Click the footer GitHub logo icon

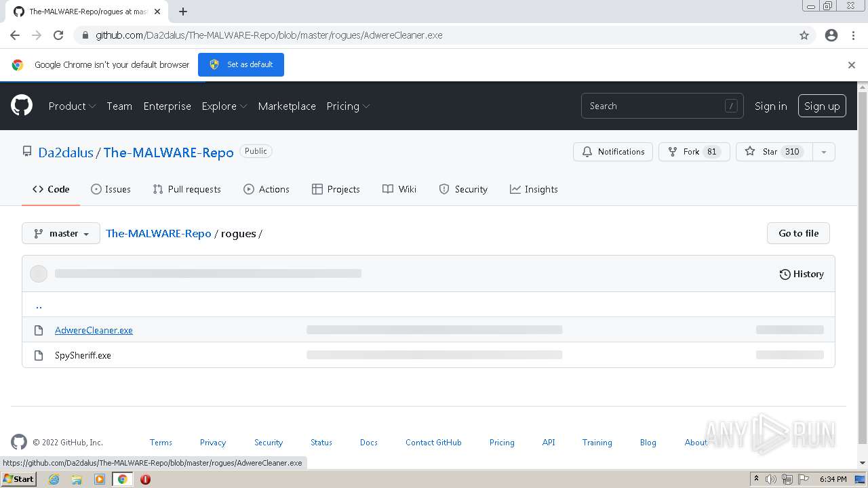tap(19, 442)
